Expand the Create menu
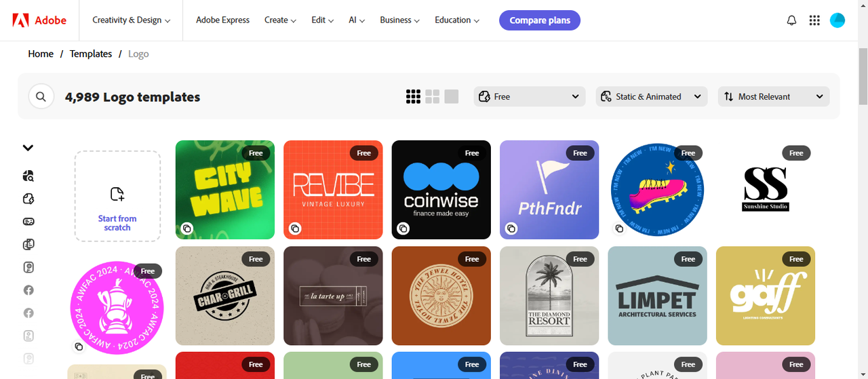 (280, 20)
